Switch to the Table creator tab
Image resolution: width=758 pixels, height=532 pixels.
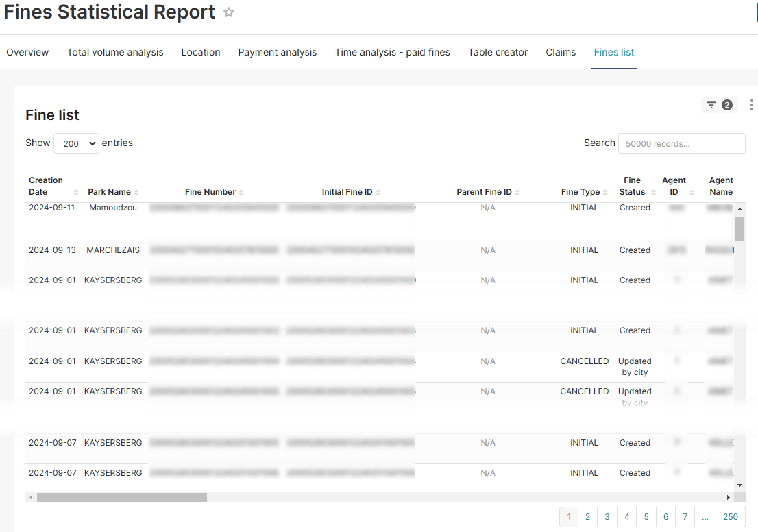[x=498, y=52]
